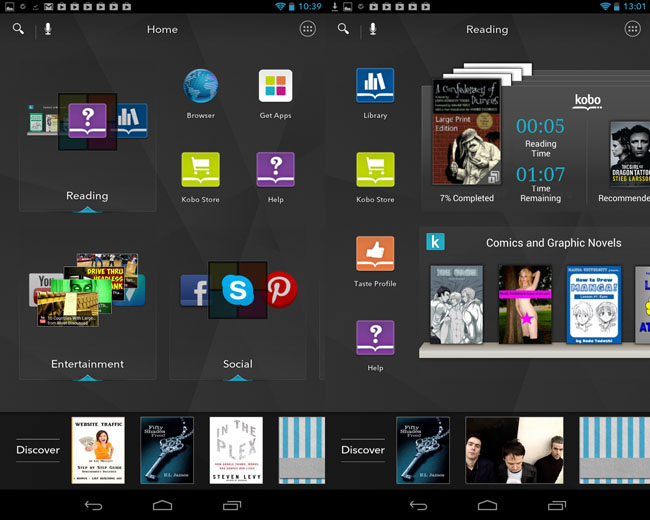
Task: Open How to Draw Manga book
Action: pyautogui.click(x=594, y=305)
